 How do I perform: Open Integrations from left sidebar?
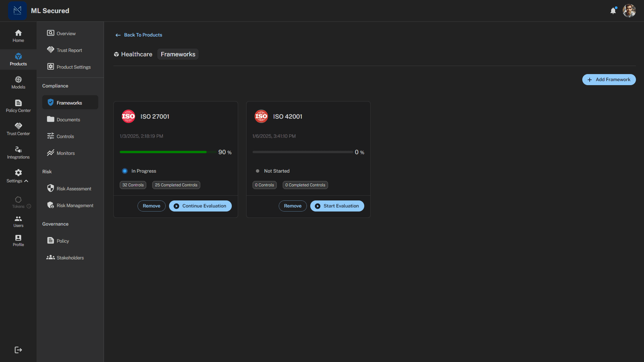[18, 153]
